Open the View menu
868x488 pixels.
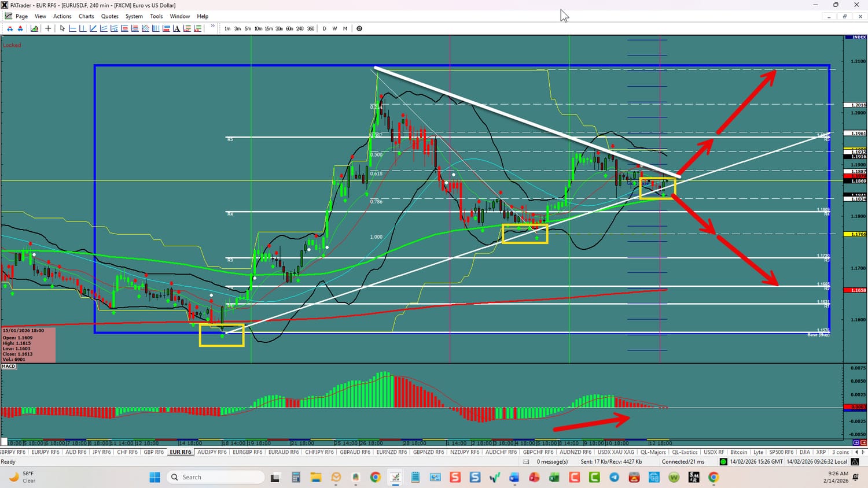pyautogui.click(x=41, y=16)
